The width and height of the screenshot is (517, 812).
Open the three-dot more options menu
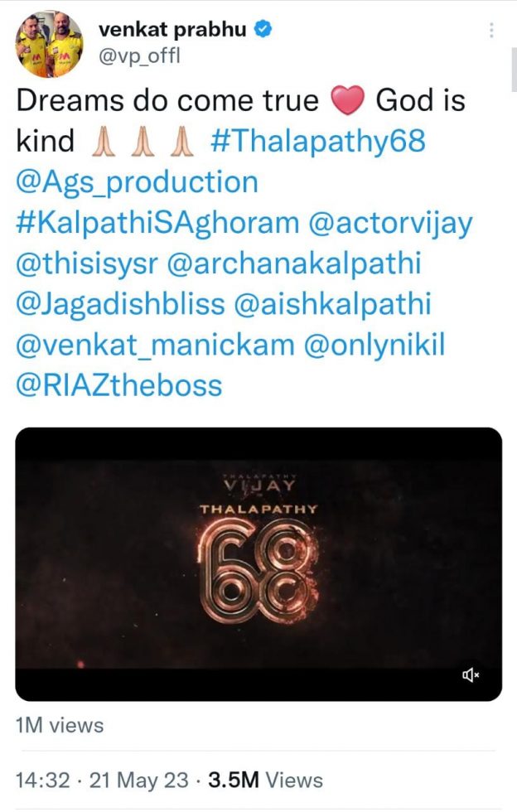point(491,30)
